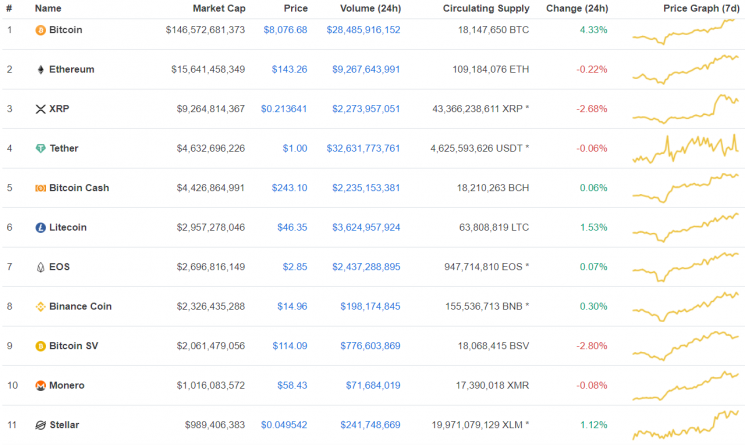The image size is (745, 445).
Task: Click Bitcoin SV -2.80% change value
Action: coord(592,346)
